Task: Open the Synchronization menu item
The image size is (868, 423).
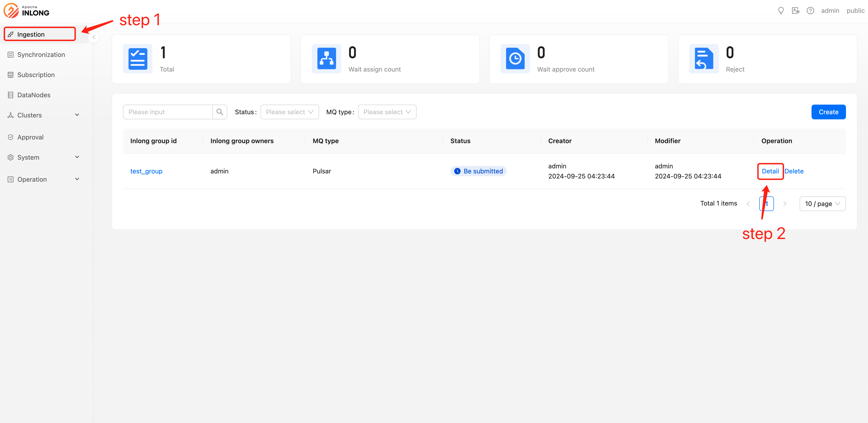Action: [41, 55]
